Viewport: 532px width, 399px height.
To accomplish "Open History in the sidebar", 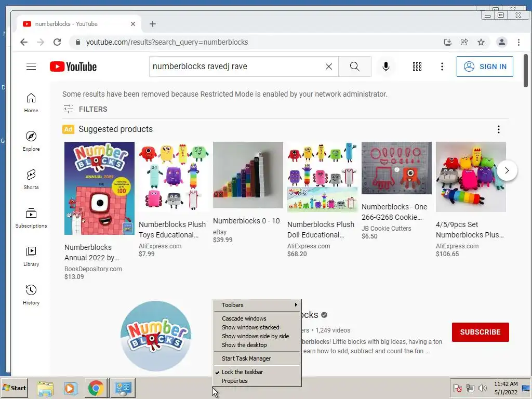I will (x=31, y=295).
